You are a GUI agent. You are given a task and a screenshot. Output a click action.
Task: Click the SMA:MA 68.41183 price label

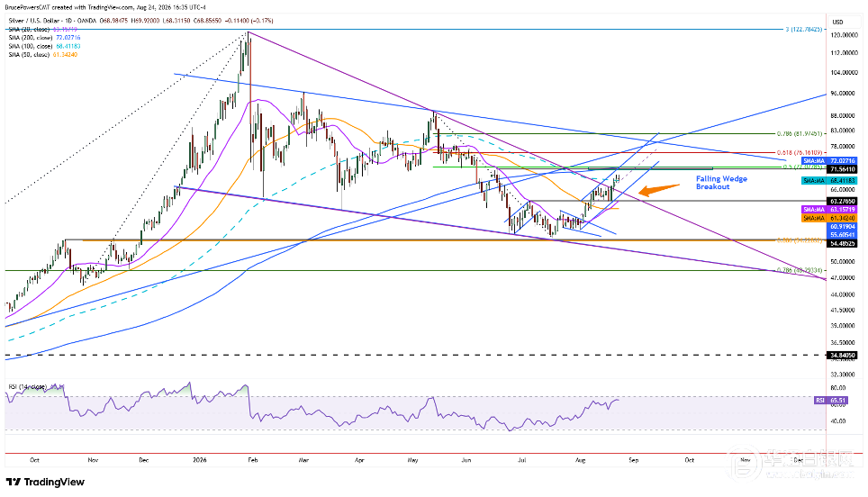828,180
